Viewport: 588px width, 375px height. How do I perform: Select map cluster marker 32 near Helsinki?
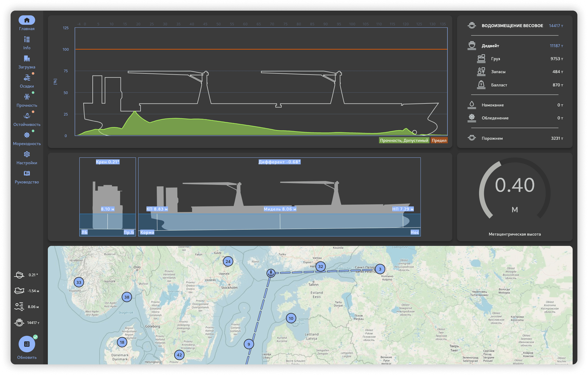pos(321,267)
